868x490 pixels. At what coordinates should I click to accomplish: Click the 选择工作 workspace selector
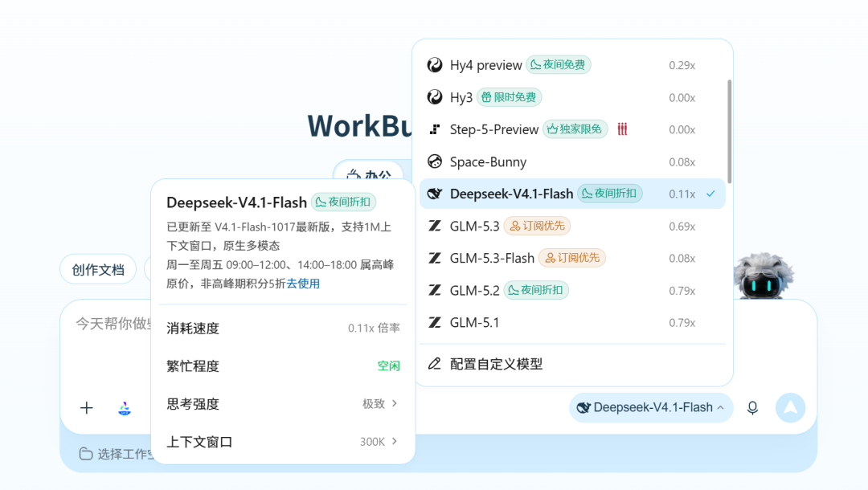(117, 454)
